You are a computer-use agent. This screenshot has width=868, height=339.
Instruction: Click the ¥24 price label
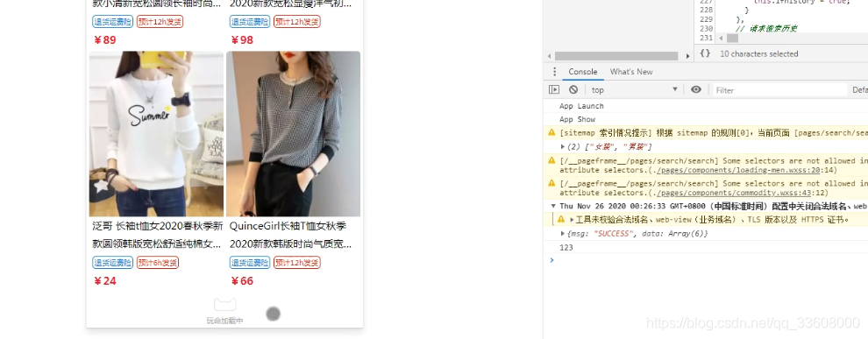[104, 281]
